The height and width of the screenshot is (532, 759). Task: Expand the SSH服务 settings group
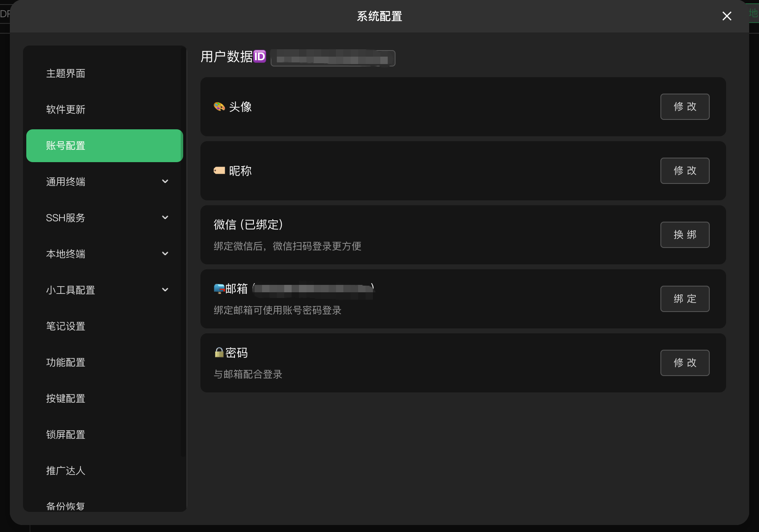click(165, 217)
